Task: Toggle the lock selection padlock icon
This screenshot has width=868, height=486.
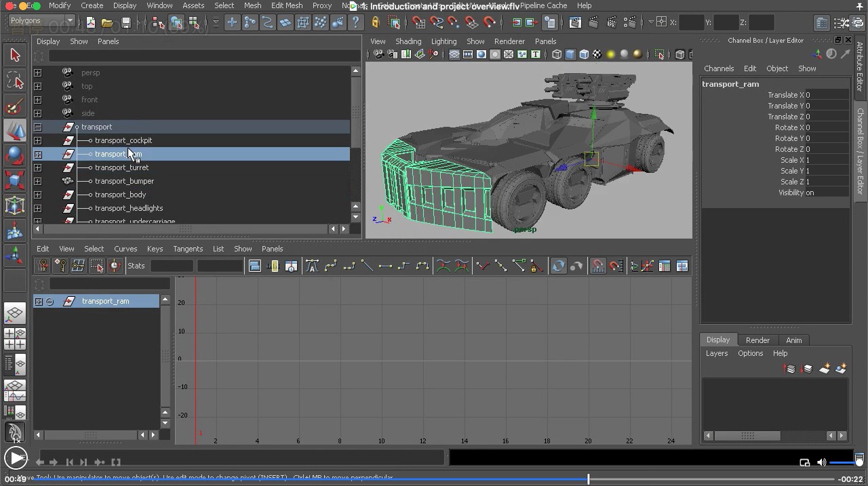Action: 375,22
